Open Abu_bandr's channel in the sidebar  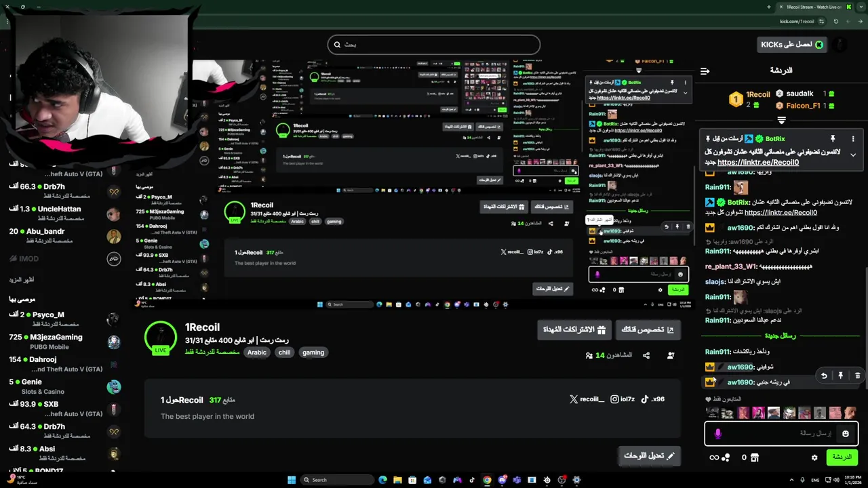click(x=64, y=236)
